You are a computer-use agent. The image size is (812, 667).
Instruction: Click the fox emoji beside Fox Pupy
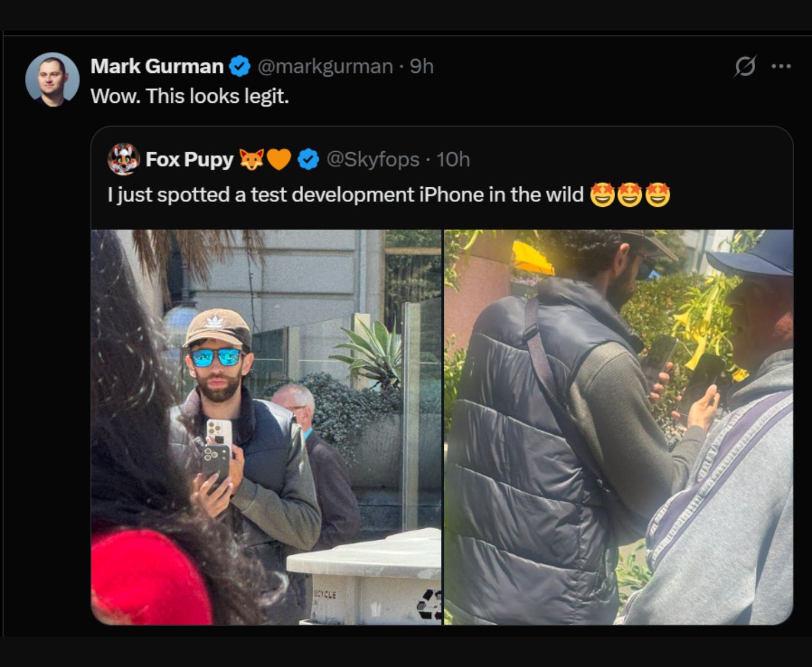point(251,160)
